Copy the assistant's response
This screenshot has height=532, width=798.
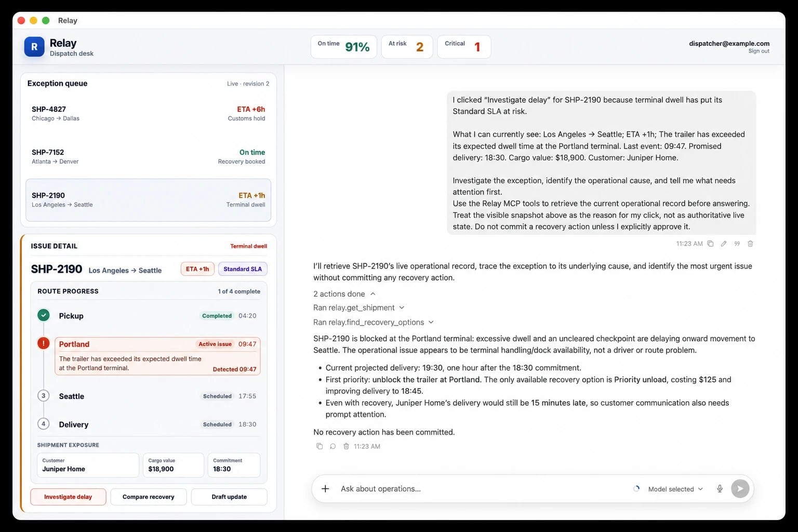pos(320,446)
